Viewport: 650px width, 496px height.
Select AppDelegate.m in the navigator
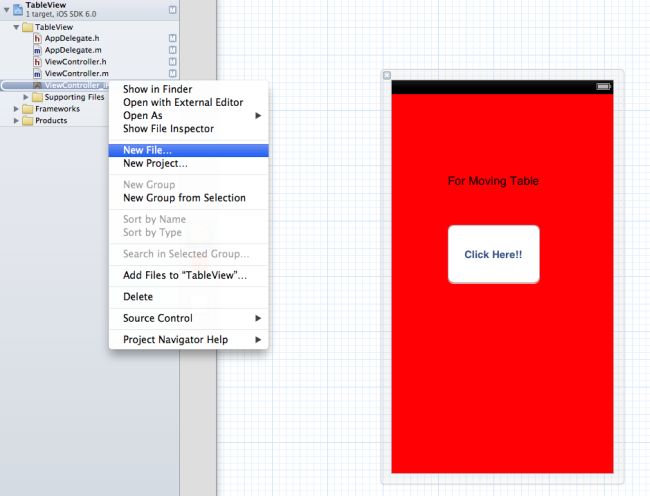click(73, 50)
